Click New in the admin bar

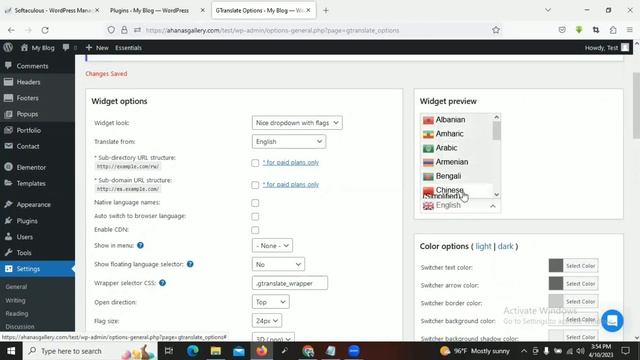click(97, 48)
